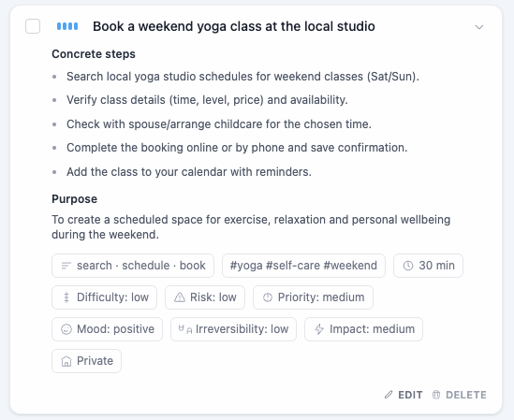Click the 'Concrete steps' heading
Image resolution: width=514 pixels, height=420 pixels.
[x=94, y=54]
